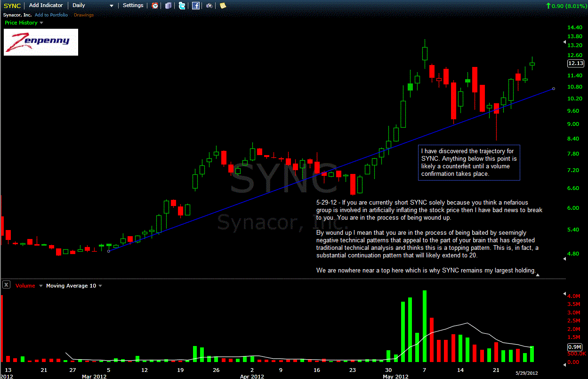Click the up arrow at the price scale top

pyautogui.click(x=565, y=42)
